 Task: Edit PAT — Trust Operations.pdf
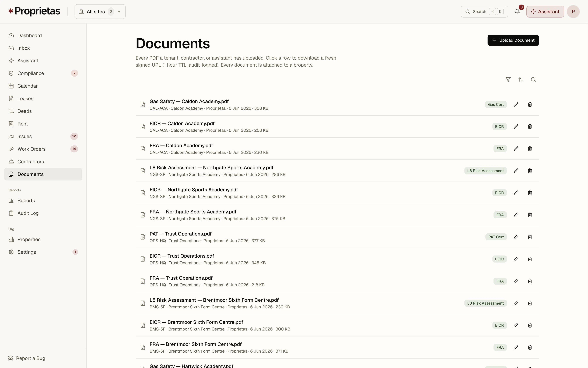[516, 237]
